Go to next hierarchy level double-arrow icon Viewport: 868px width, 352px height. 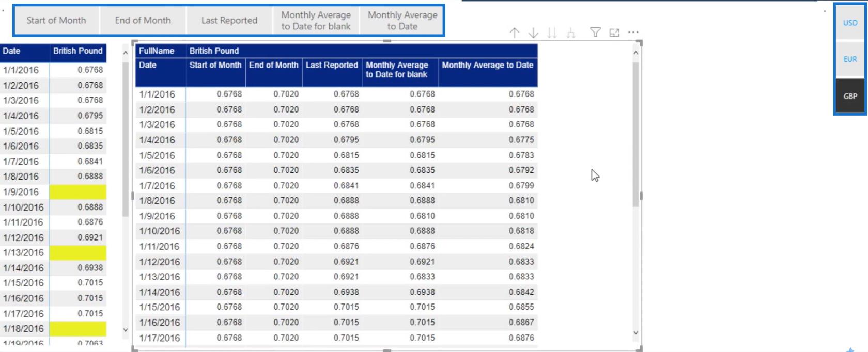coord(552,33)
